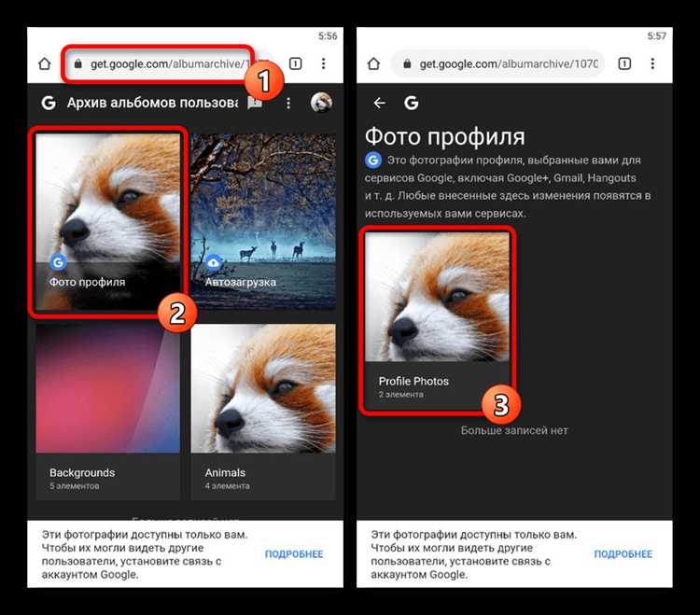Open the Backgrounds album

108,412
